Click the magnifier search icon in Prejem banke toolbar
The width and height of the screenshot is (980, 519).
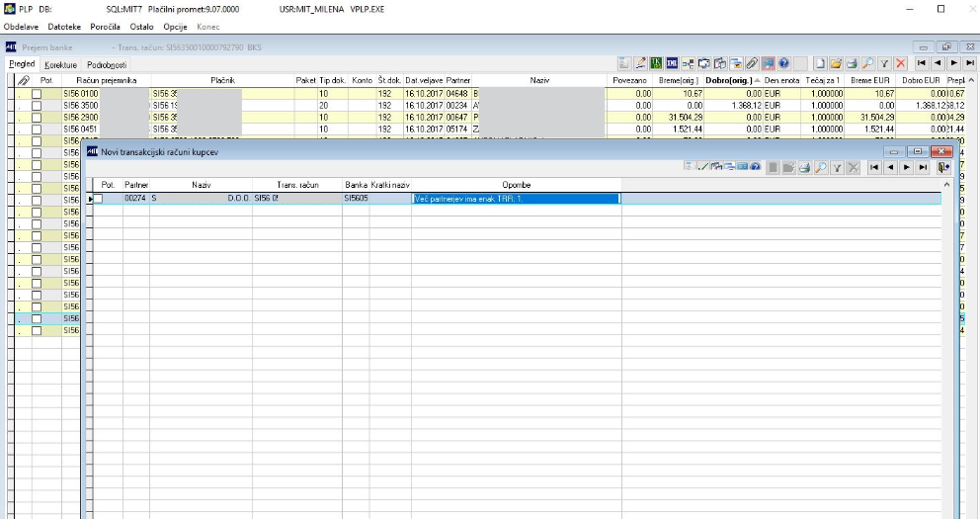click(x=868, y=63)
